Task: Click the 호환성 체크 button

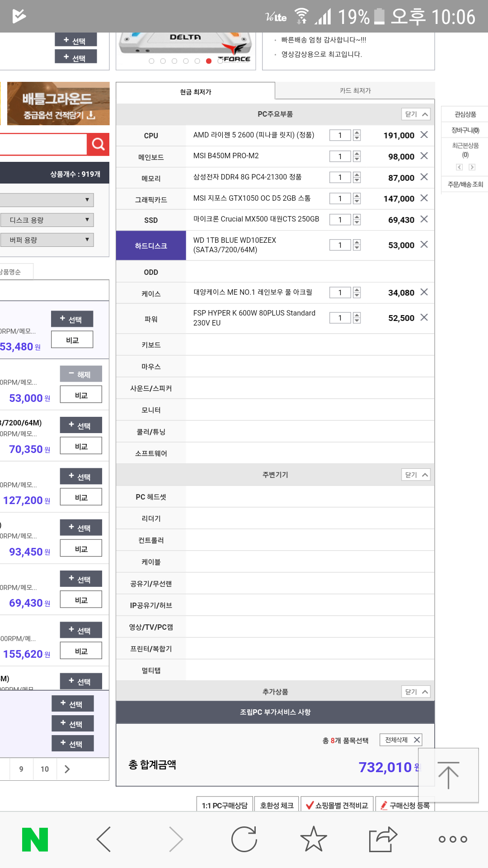Action: (277, 805)
